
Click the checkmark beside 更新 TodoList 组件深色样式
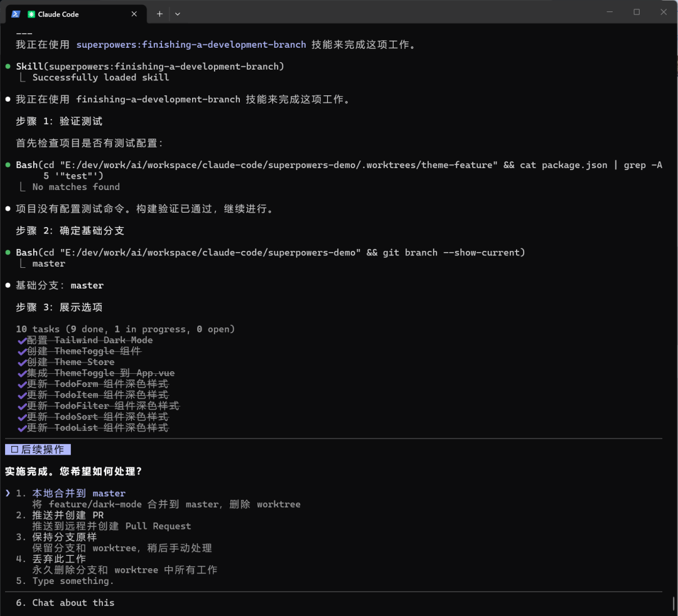click(22, 428)
